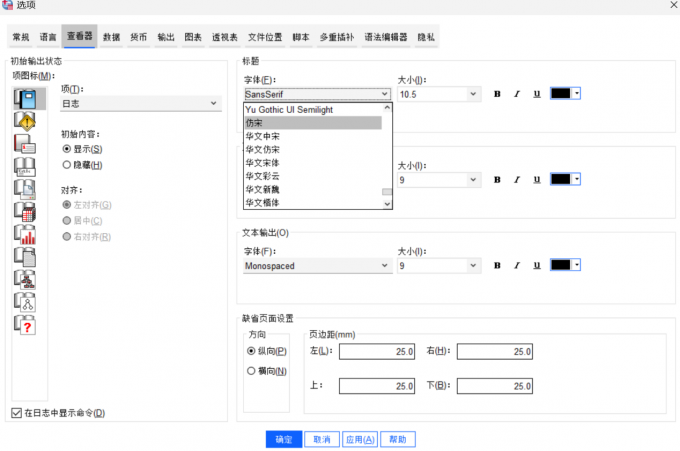Viewport: 680px width, 451px height.
Task: Expand the 文本输出 color picker arrow
Action: [576, 265]
